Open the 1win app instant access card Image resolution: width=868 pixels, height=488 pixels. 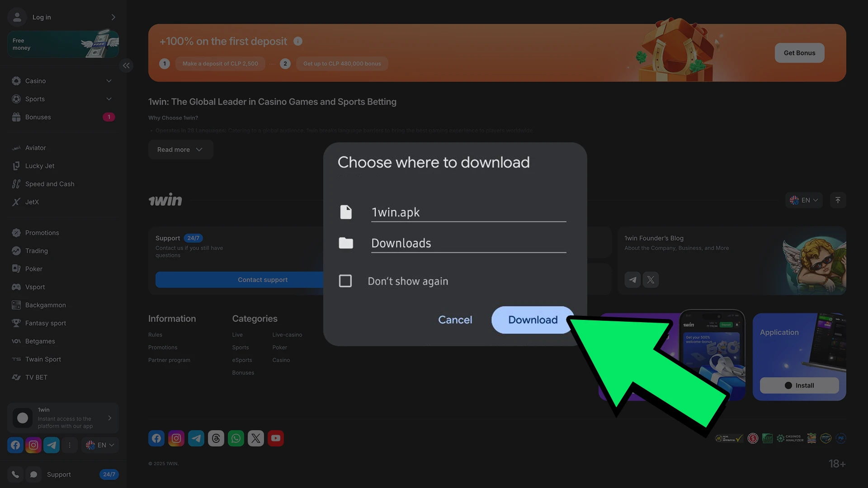tap(63, 418)
